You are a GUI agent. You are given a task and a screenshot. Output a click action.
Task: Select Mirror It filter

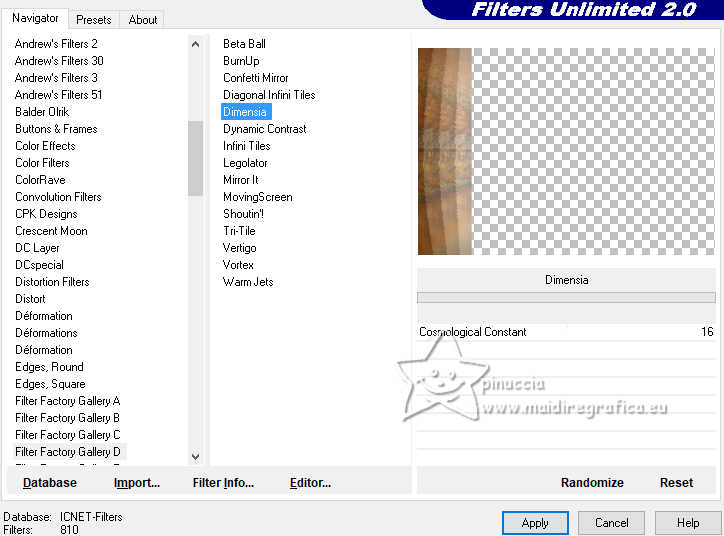tap(241, 180)
